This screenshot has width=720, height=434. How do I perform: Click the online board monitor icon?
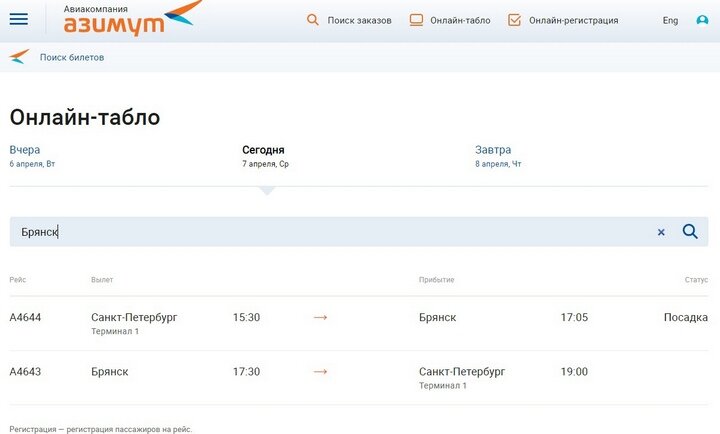[416, 20]
